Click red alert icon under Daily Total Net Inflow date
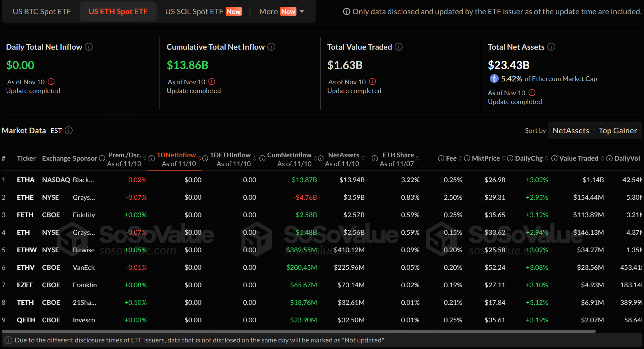The image size is (644, 349). (51, 82)
